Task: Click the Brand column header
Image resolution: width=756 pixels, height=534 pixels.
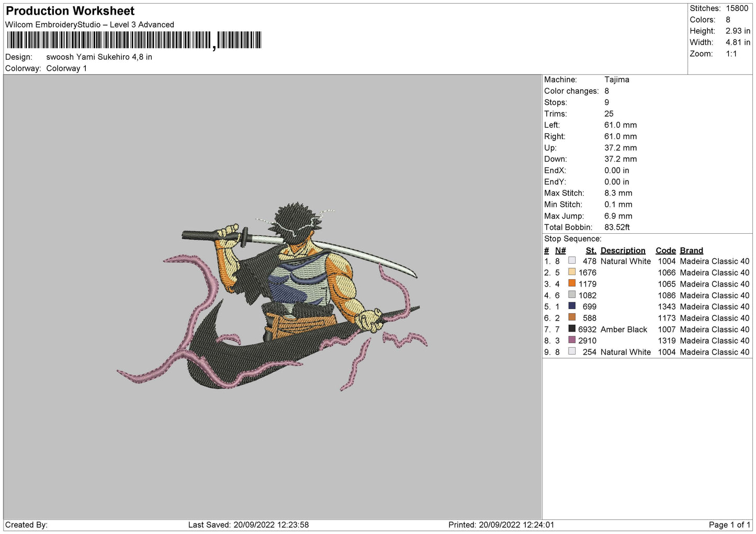Action: 691,251
